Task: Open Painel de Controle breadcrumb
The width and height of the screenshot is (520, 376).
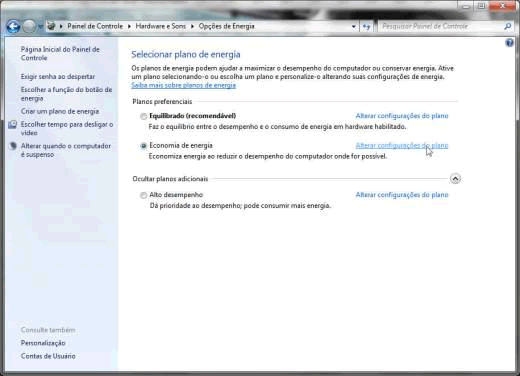Action: tap(95, 26)
